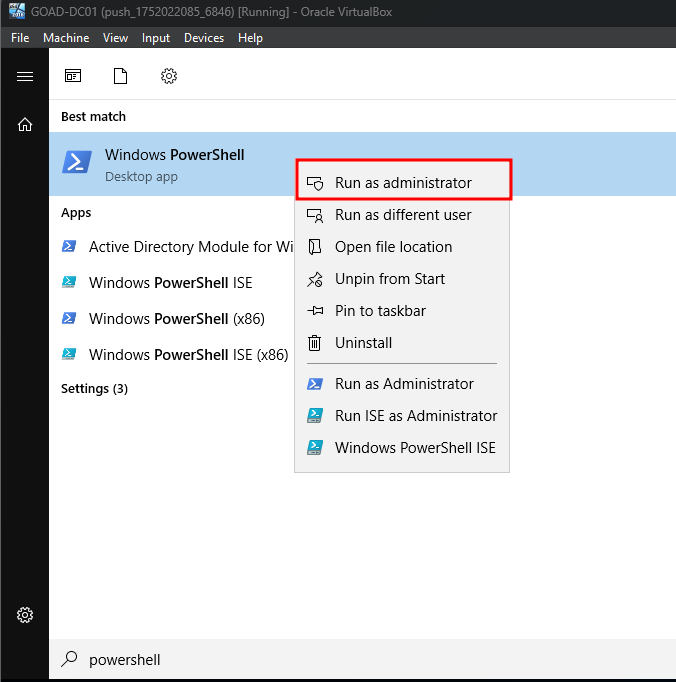The width and height of the screenshot is (676, 682).
Task: Filter search results by Settings gear icon
Action: point(169,76)
